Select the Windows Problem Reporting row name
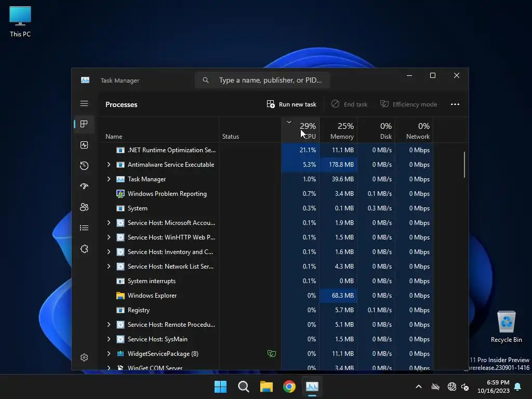The image size is (532, 399). coord(167,194)
